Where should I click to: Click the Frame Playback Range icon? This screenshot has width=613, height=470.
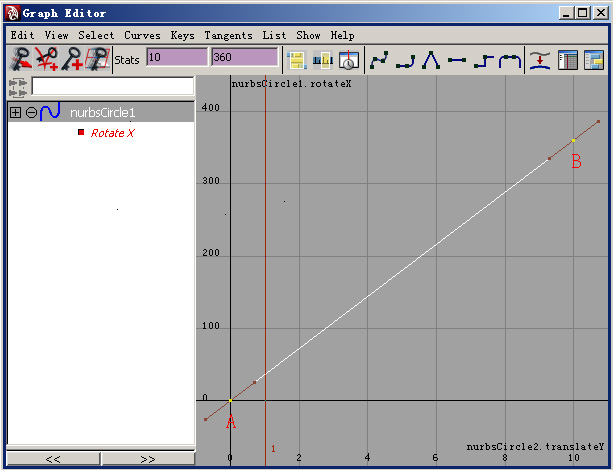[323, 60]
